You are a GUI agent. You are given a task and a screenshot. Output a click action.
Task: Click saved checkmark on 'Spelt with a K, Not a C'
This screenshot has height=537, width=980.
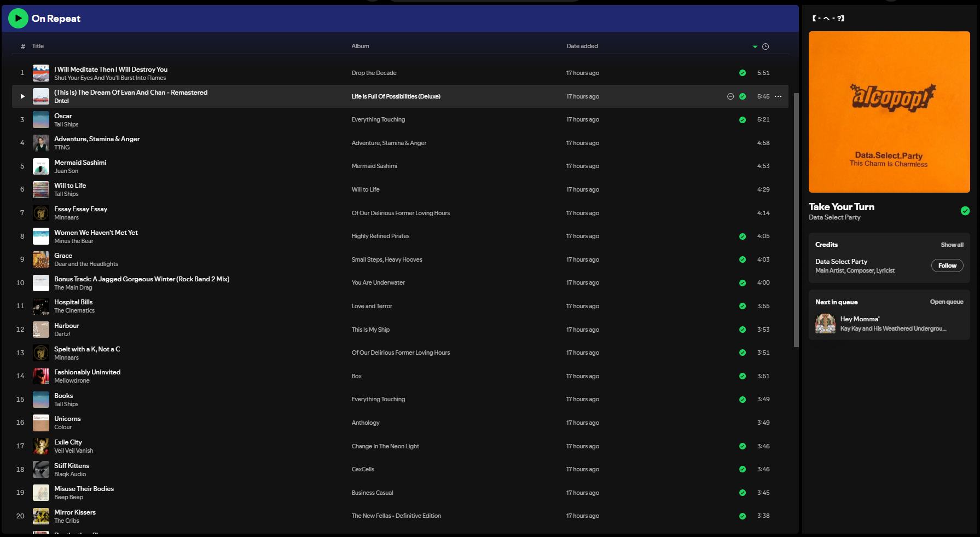pos(743,353)
